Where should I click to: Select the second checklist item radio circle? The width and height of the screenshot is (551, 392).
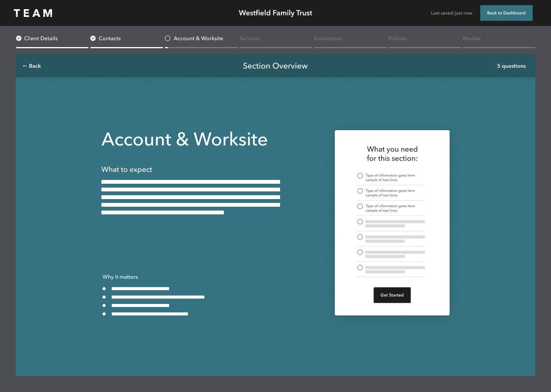pos(360,191)
